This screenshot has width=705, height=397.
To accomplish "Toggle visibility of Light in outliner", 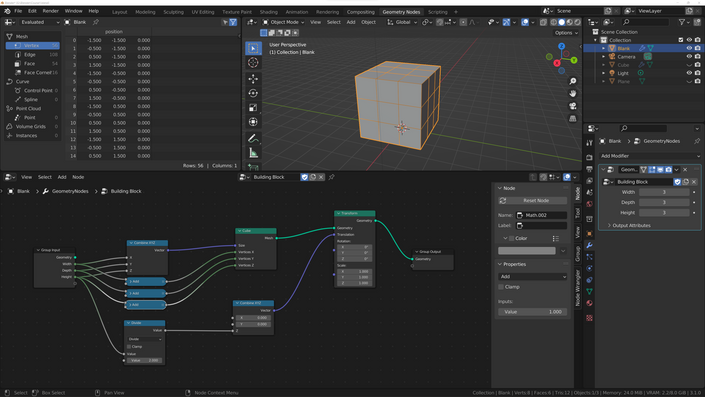I will [689, 73].
